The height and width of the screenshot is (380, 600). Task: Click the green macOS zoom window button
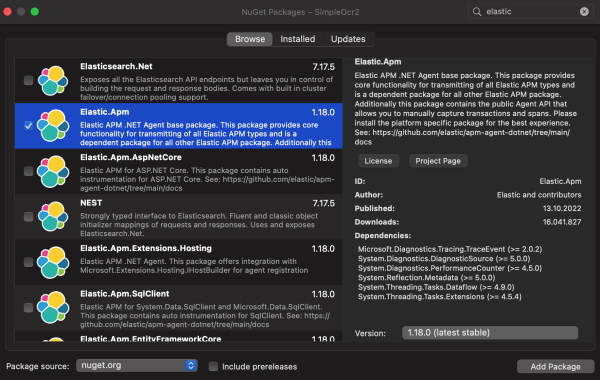pyautogui.click(x=34, y=11)
